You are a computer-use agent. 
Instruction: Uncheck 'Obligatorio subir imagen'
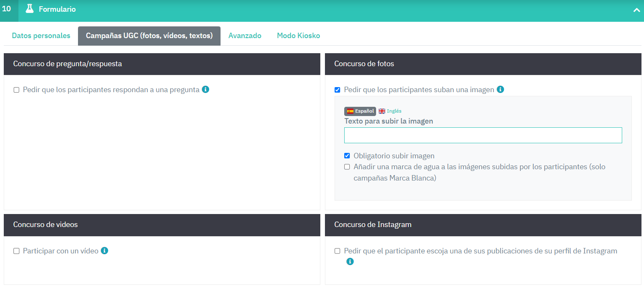[x=347, y=156]
